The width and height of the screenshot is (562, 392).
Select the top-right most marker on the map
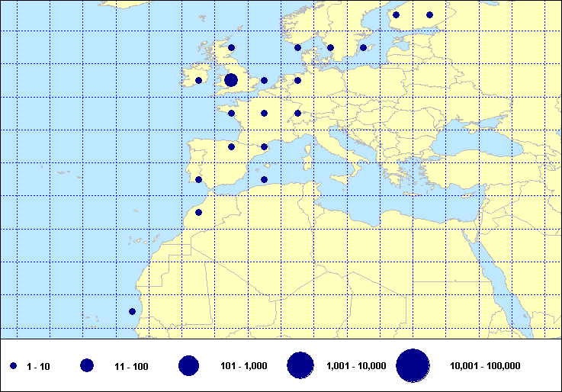pos(429,14)
